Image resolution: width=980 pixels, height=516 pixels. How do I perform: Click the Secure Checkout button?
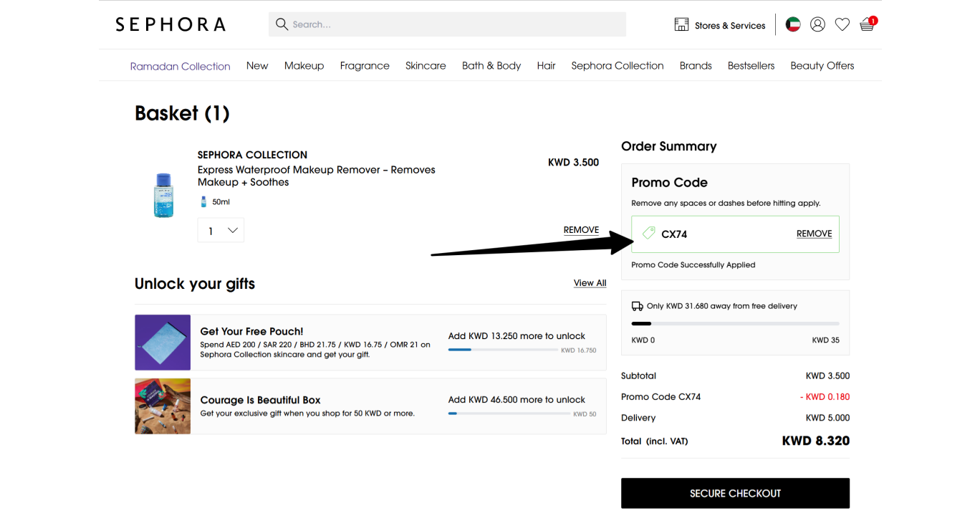pos(735,493)
